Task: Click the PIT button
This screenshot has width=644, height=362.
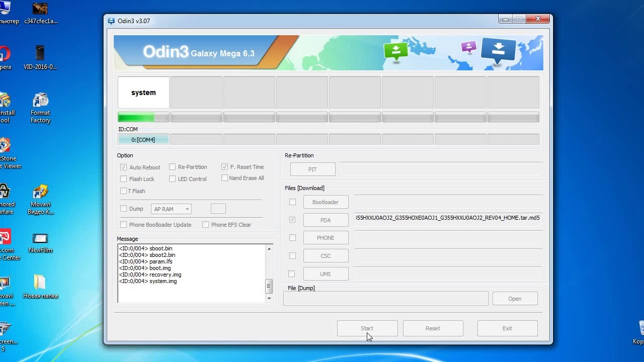Action: (312, 169)
